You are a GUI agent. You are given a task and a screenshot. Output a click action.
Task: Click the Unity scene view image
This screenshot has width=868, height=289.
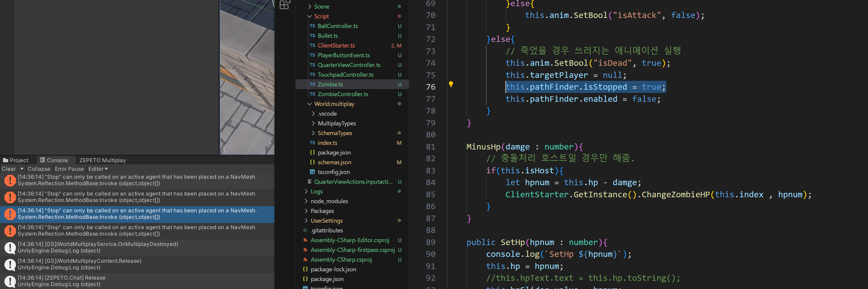[247, 77]
